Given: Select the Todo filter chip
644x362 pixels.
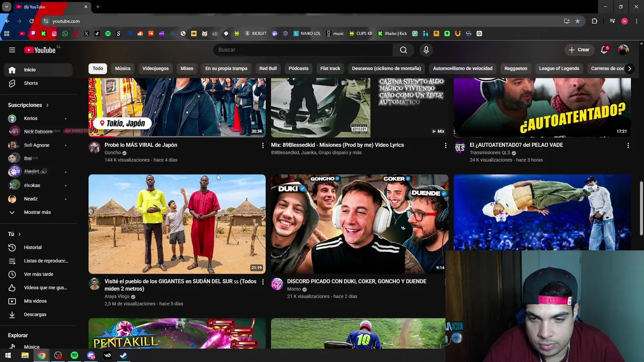Looking at the screenshot, I should 98,68.
